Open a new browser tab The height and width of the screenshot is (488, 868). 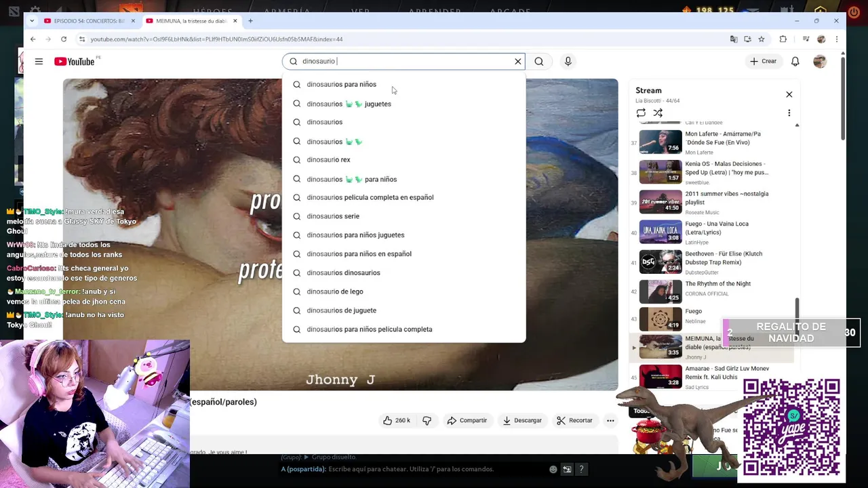click(250, 21)
